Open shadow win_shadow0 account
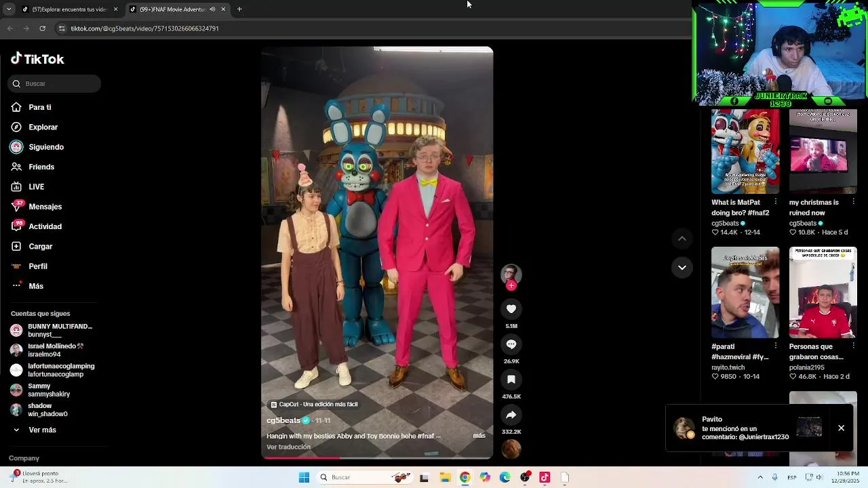868x488 pixels. (x=41, y=410)
